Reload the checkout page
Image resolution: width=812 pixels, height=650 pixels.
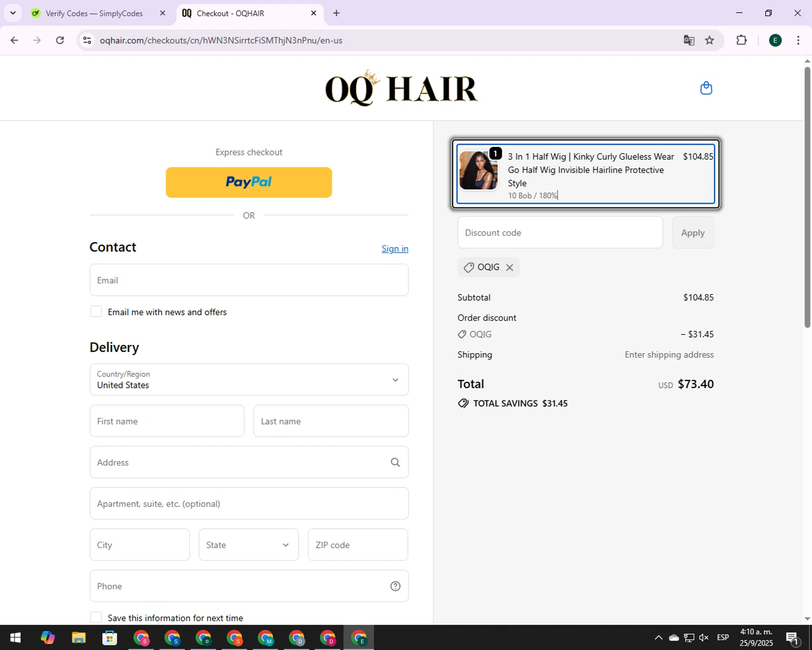(60, 40)
